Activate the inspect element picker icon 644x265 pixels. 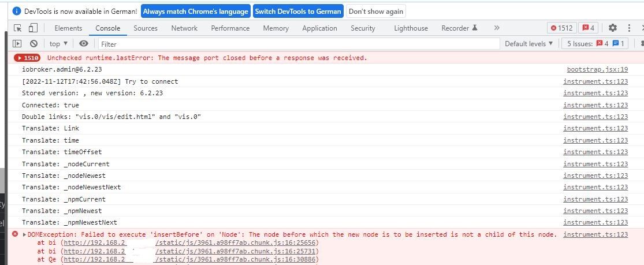click(x=18, y=28)
